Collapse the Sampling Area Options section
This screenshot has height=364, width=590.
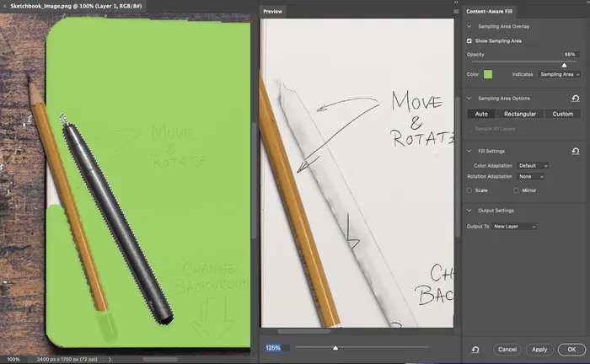pos(469,99)
